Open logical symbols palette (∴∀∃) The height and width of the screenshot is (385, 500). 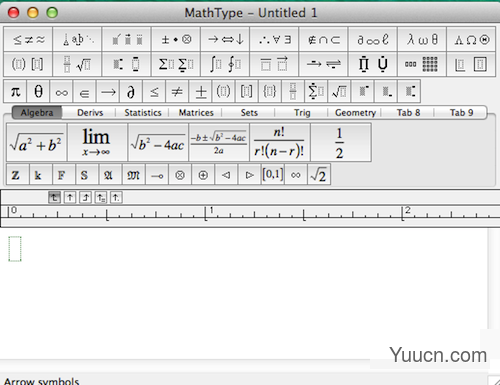[275, 39]
